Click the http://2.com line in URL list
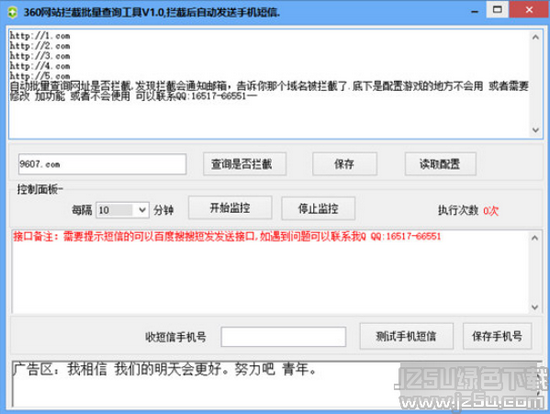This screenshot has width=550, height=414. click(x=40, y=46)
